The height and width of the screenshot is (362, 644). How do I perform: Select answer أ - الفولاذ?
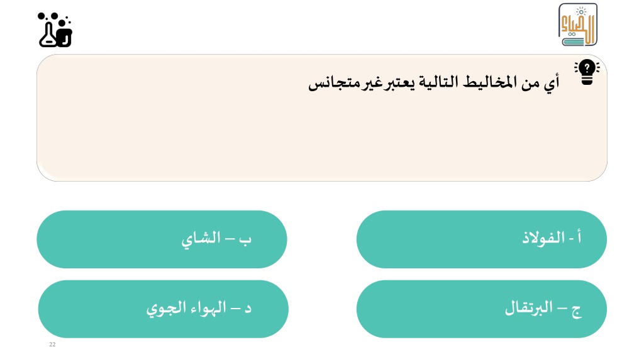[481, 239]
